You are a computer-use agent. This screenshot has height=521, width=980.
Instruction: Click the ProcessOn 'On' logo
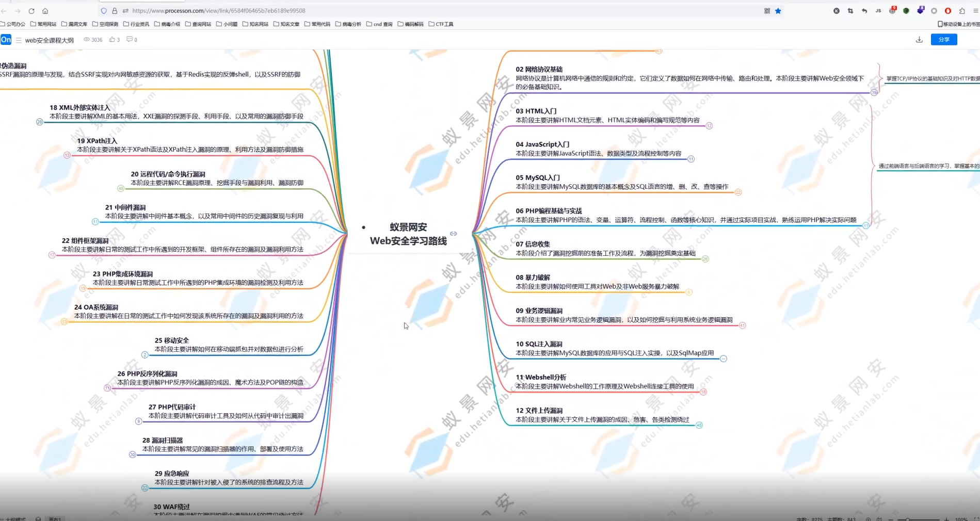coord(6,40)
